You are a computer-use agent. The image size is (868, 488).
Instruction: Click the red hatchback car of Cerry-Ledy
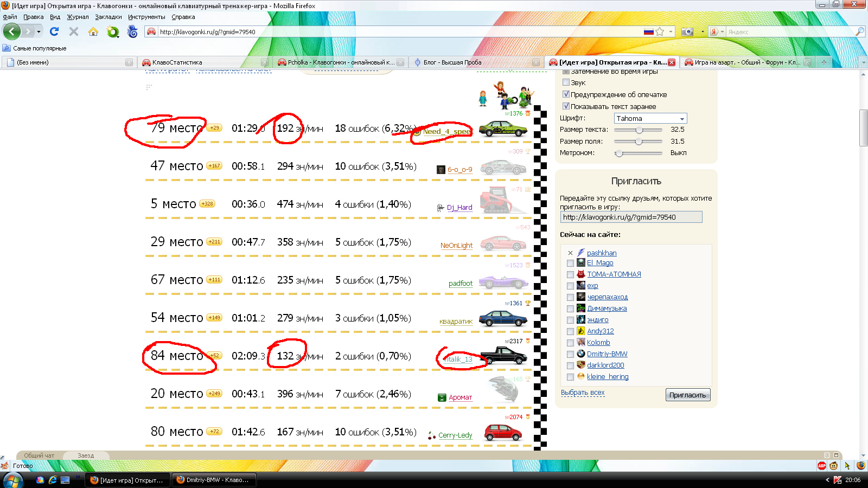(503, 432)
